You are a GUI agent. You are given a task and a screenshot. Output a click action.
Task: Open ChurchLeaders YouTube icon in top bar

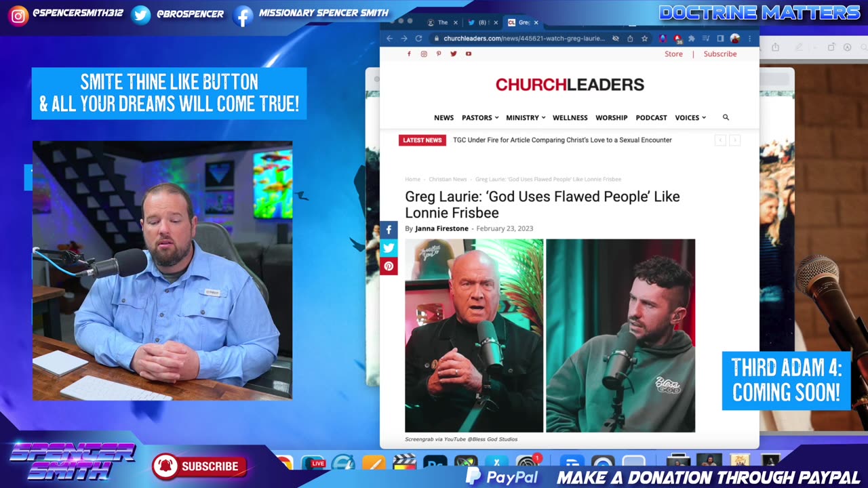point(469,54)
